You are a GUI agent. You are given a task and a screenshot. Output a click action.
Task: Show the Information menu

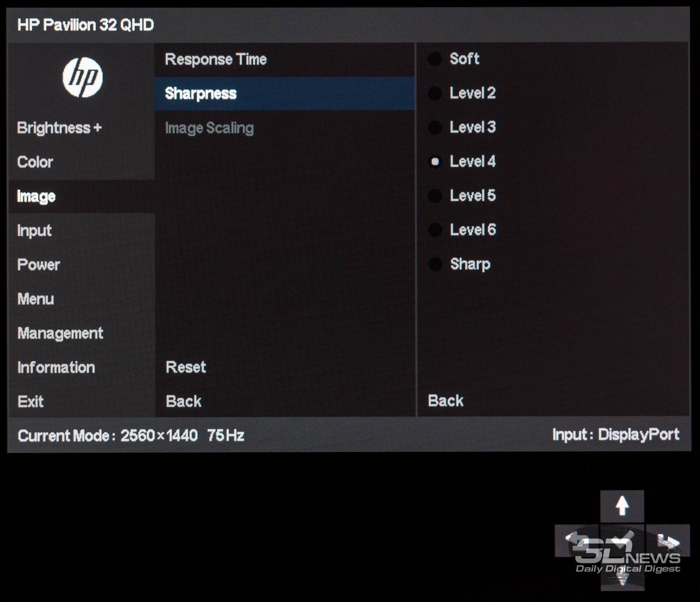coord(81,367)
